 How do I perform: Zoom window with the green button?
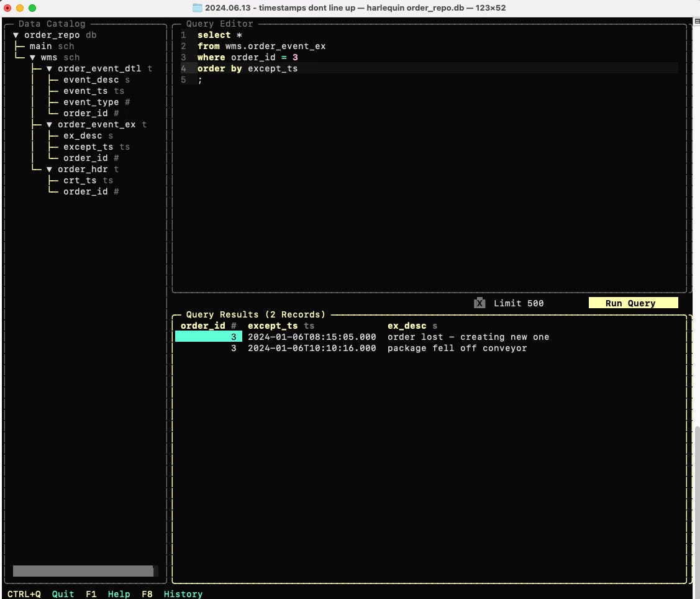coord(32,7)
